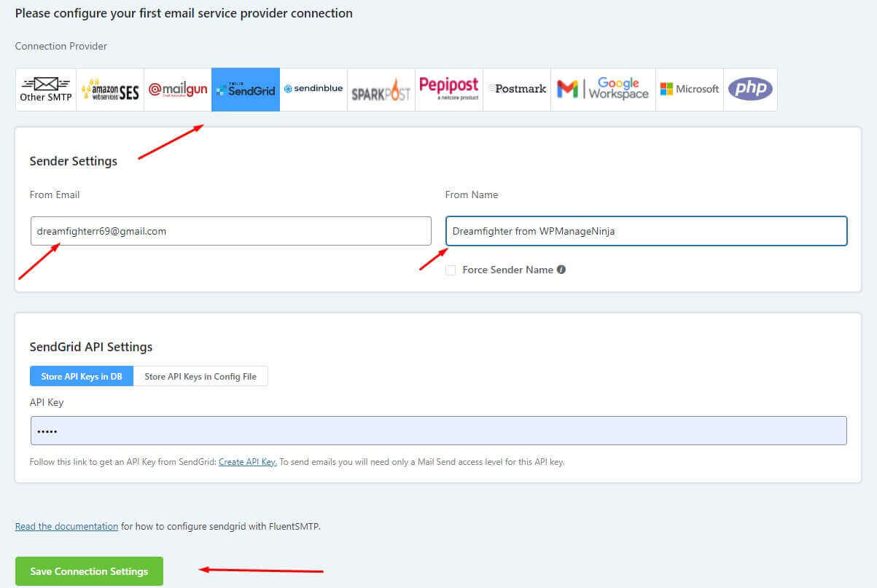Open the Create API Key link
Screen dimensions: 877x588
(x=248, y=462)
